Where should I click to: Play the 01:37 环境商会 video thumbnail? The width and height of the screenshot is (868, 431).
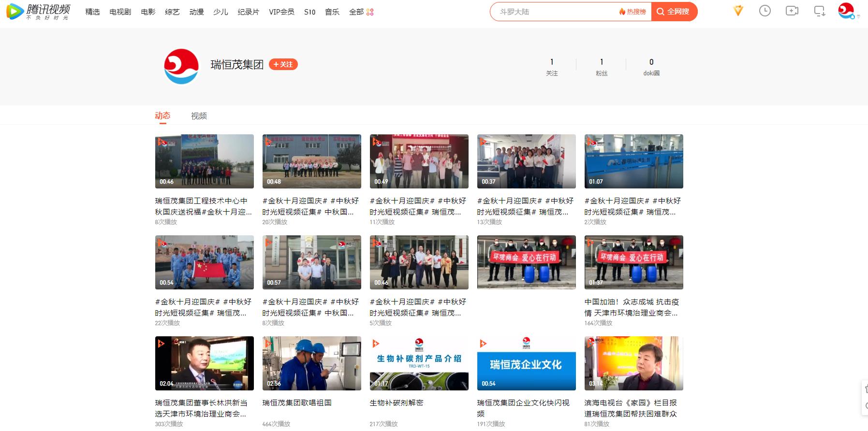(633, 262)
